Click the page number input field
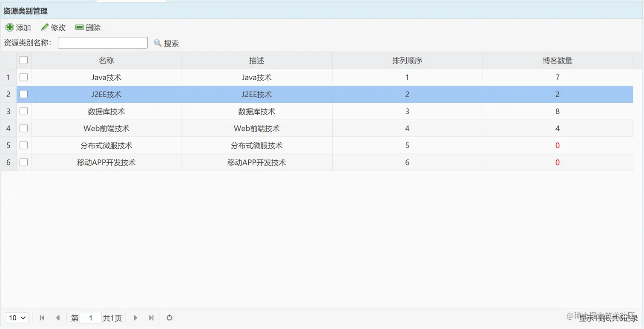 point(91,318)
